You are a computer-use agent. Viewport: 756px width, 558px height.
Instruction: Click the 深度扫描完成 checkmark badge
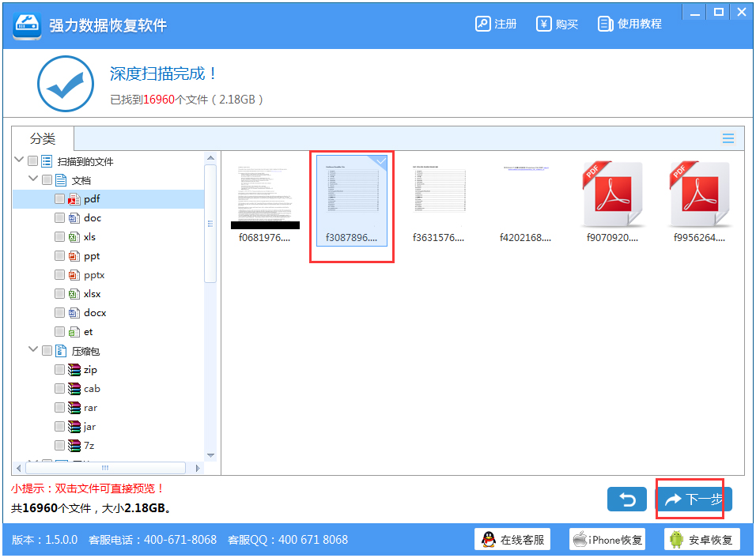(66, 83)
